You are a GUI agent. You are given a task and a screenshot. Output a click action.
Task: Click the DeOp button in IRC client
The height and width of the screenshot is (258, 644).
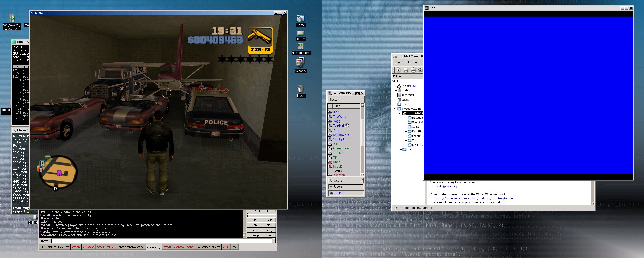(269, 220)
